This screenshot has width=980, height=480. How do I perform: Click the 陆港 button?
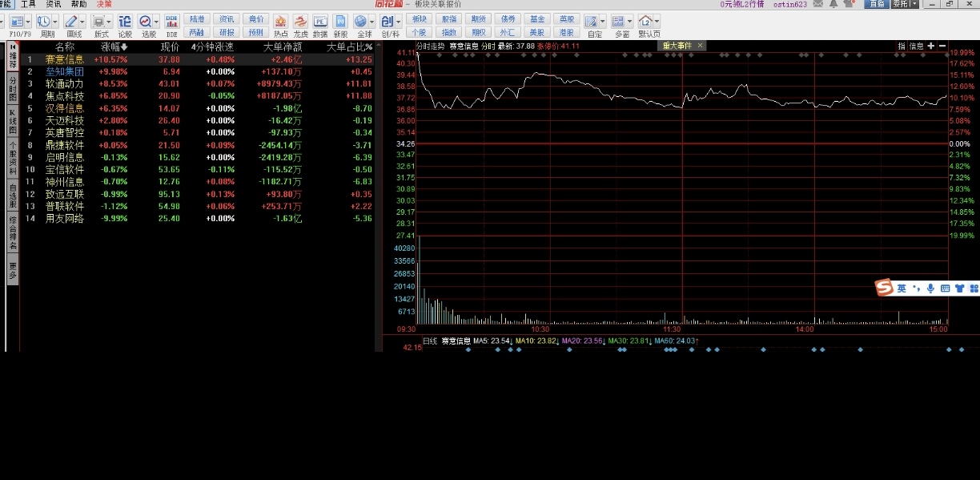pyautogui.click(x=197, y=18)
